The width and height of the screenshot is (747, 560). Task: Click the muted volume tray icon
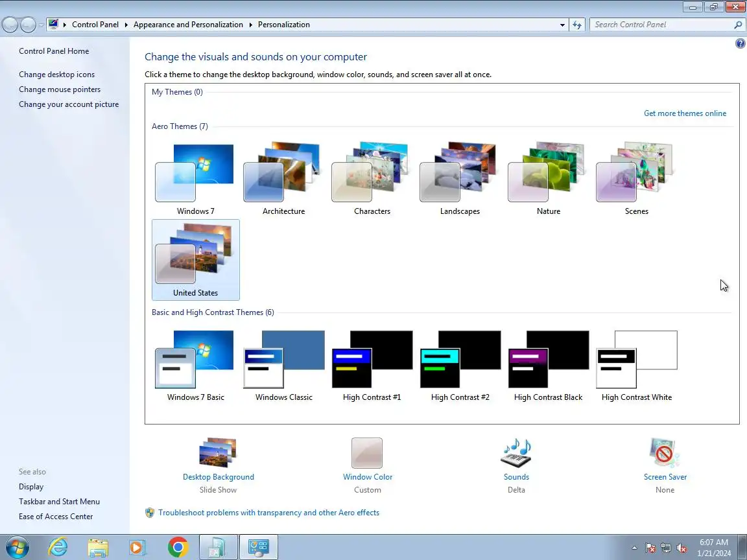pos(682,548)
